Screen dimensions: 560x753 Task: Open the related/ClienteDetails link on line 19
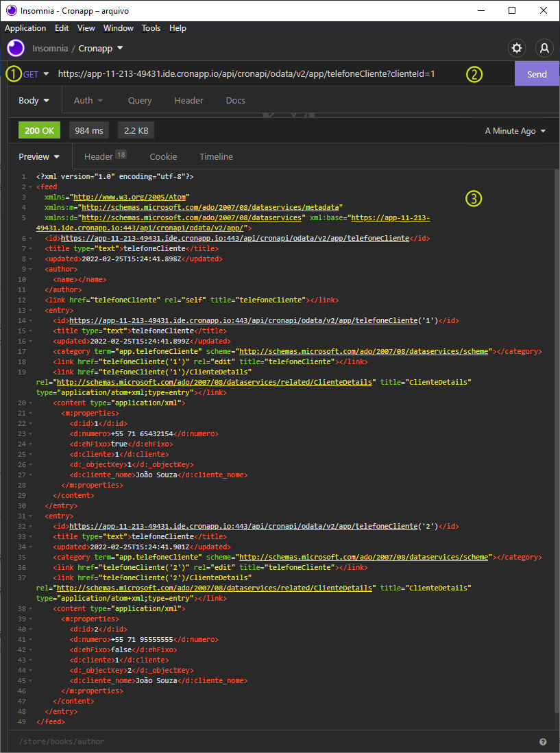(215, 382)
